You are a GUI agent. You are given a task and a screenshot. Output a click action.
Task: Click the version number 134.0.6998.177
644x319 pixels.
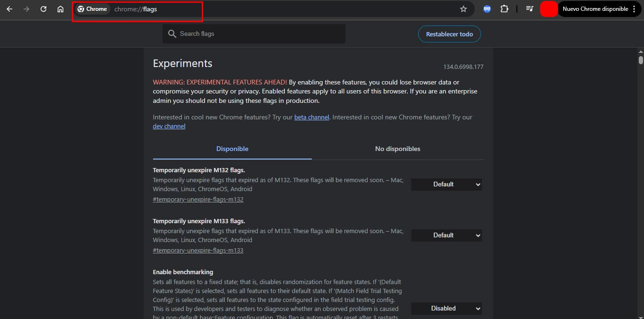[x=463, y=67]
